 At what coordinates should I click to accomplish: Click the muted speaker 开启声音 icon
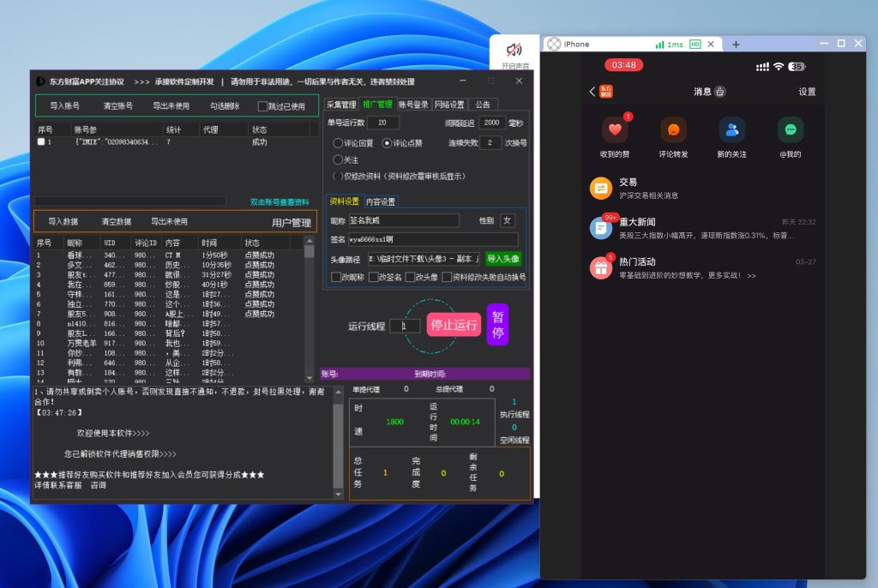[514, 50]
